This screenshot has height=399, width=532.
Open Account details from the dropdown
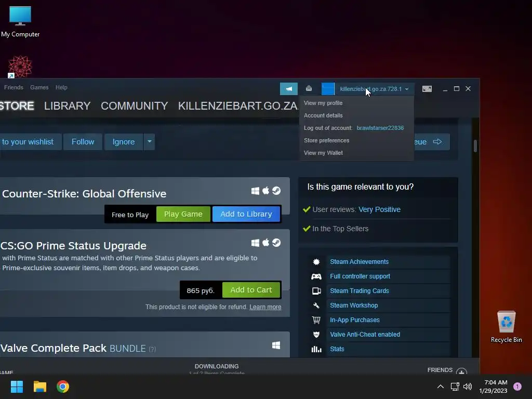point(323,115)
